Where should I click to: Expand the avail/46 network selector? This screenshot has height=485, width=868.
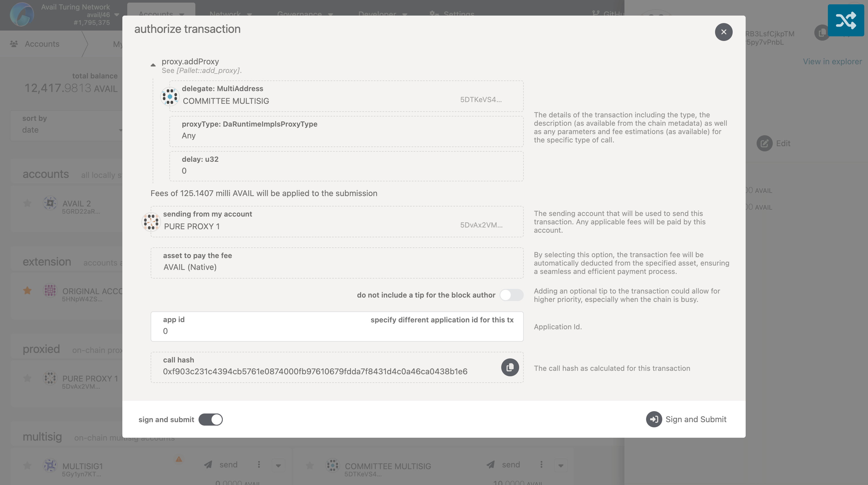pyautogui.click(x=117, y=15)
